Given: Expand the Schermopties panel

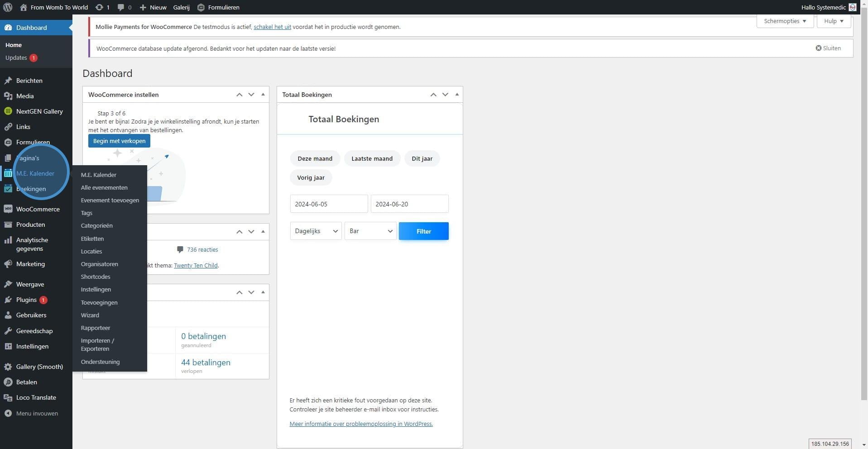Looking at the screenshot, I should [x=785, y=21].
